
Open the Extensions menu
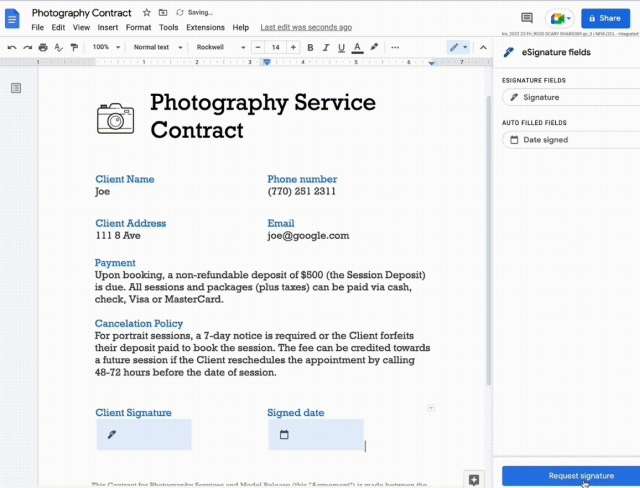(205, 28)
